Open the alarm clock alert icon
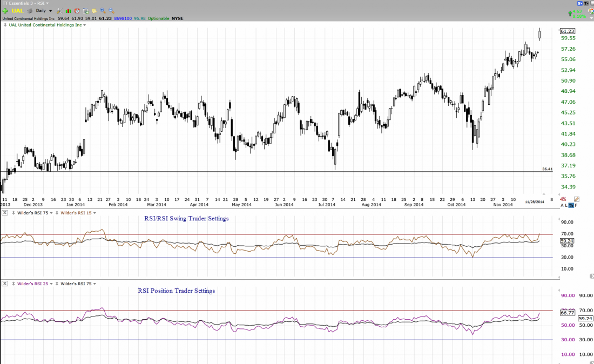 coord(77,11)
